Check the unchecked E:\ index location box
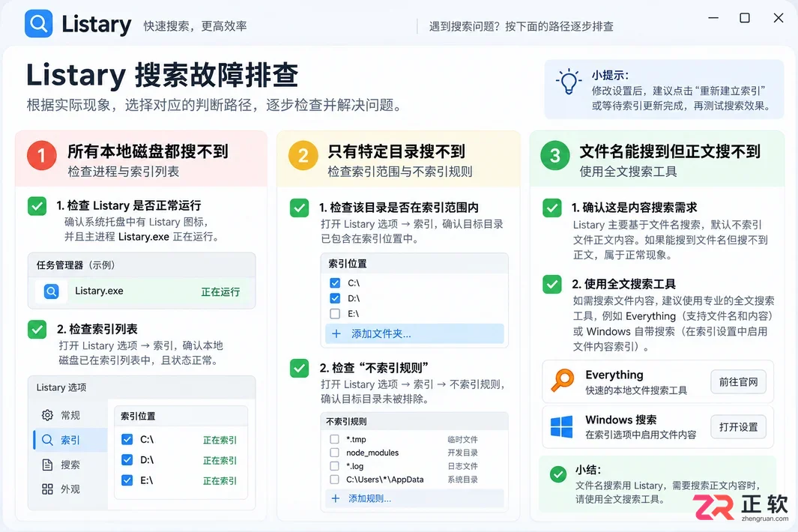Viewport: 798px width, 532px height. click(x=335, y=314)
